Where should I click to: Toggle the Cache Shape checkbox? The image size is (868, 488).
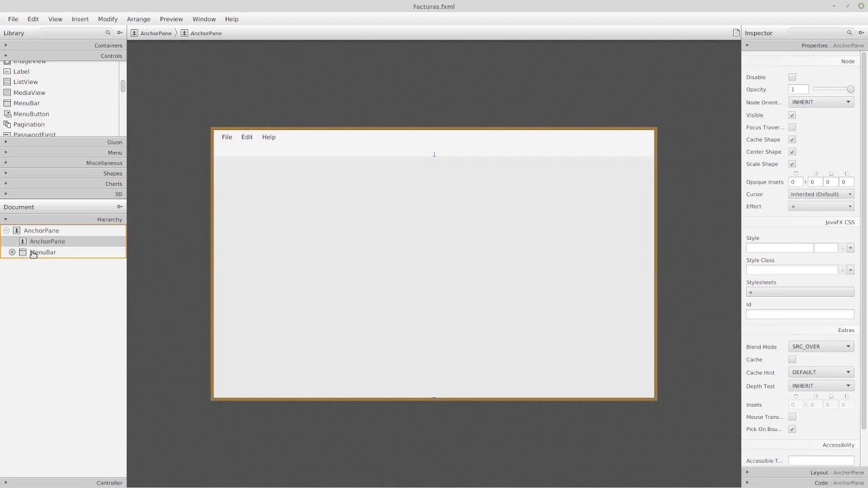coord(792,140)
